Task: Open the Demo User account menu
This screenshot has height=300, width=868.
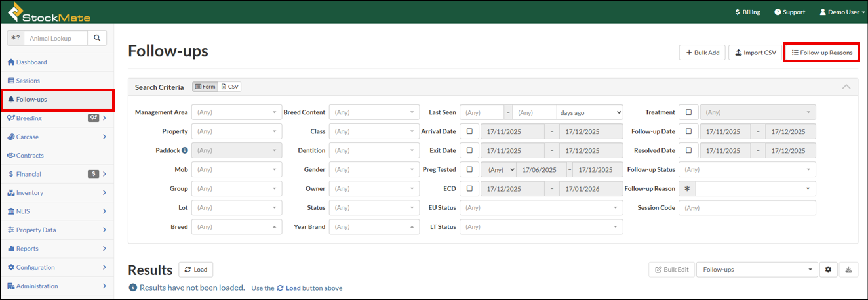Action: click(x=842, y=12)
